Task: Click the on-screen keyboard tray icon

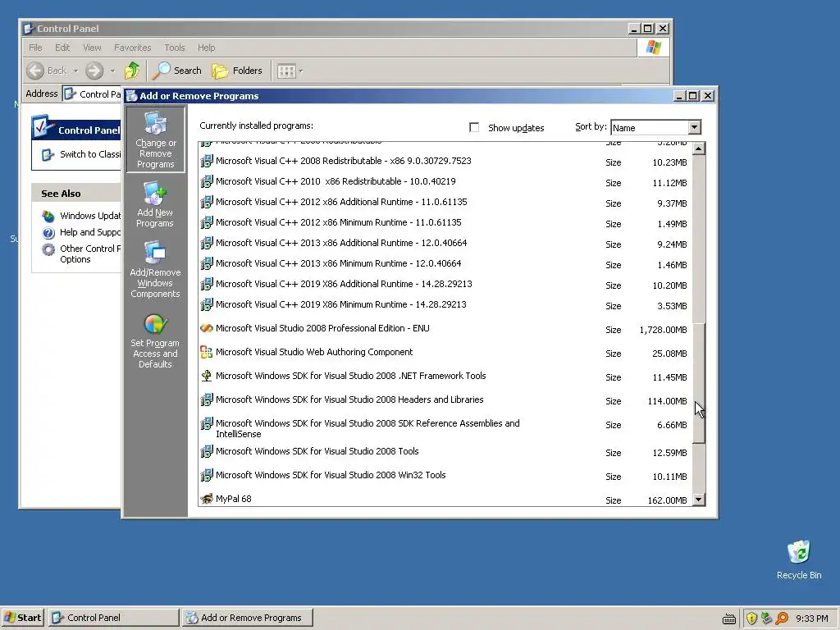Action: click(x=729, y=619)
